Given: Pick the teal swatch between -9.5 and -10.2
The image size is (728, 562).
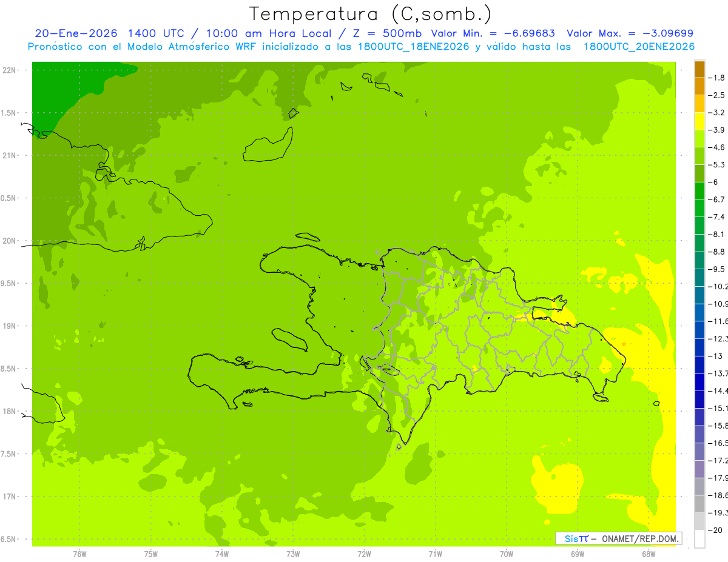Looking at the screenshot, I should pos(699,278).
